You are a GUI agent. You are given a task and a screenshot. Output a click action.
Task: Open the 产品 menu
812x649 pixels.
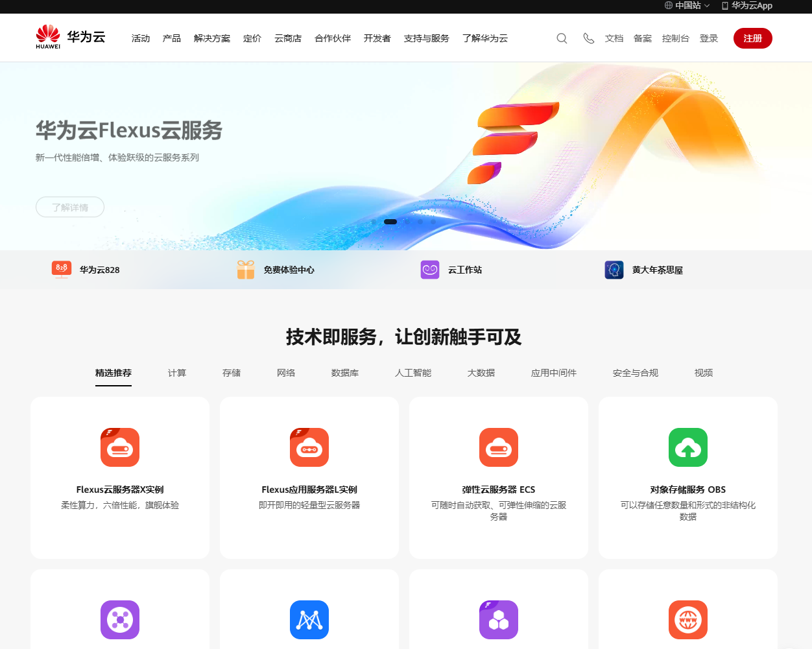(x=172, y=38)
